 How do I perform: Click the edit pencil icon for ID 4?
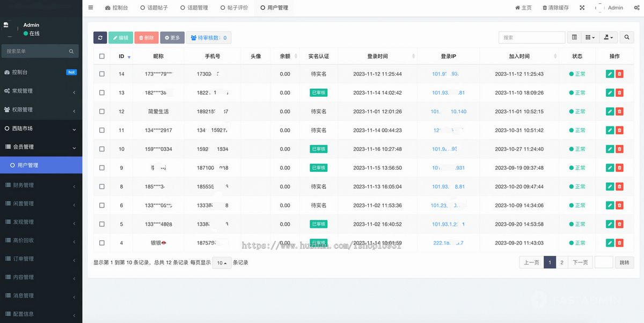(x=610, y=243)
